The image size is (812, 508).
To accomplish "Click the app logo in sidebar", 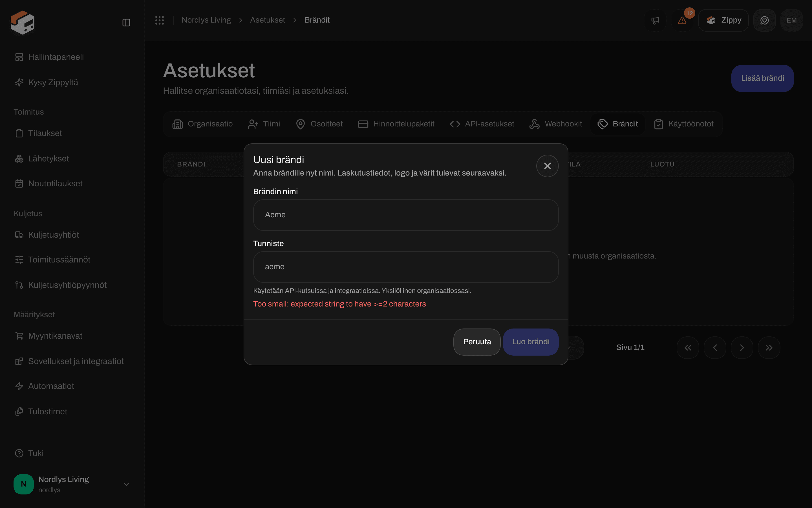I will [23, 23].
